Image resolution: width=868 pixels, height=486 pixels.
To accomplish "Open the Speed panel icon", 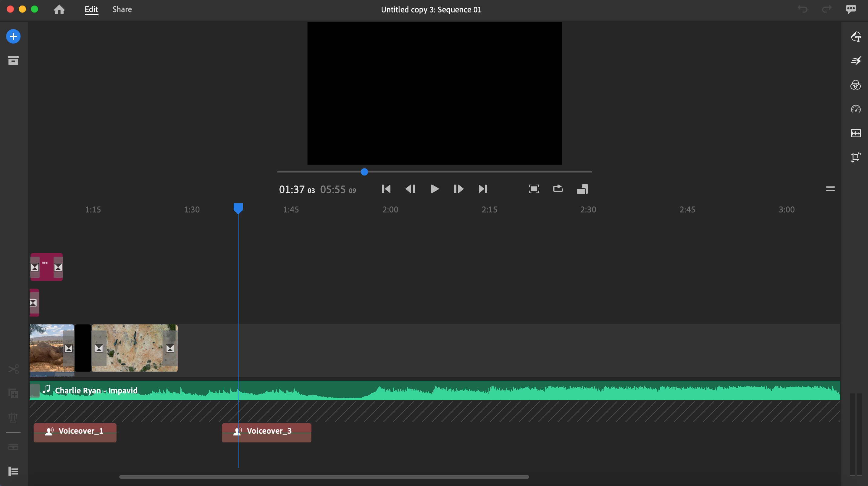I will pyautogui.click(x=856, y=109).
